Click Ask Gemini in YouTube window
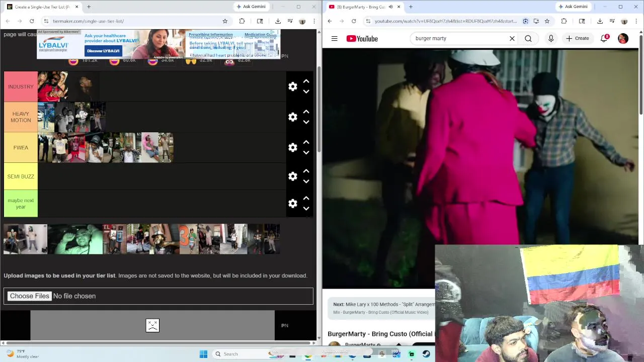The image size is (644, 362). point(573,7)
